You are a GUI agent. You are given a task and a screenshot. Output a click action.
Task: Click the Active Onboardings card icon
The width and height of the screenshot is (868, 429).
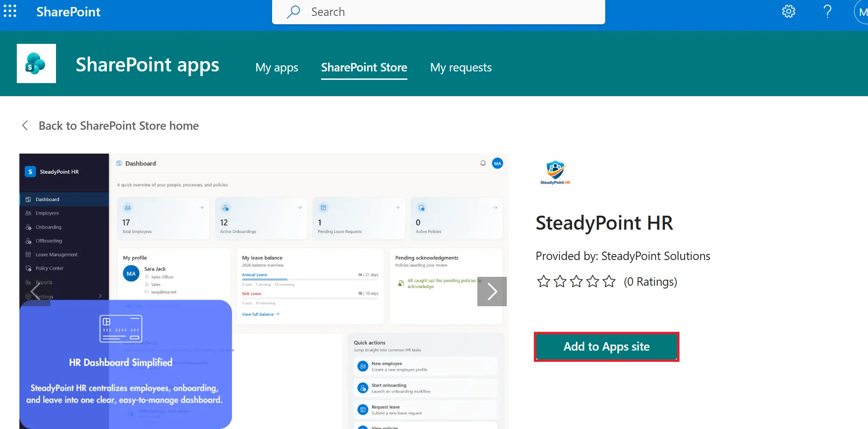[x=225, y=208]
